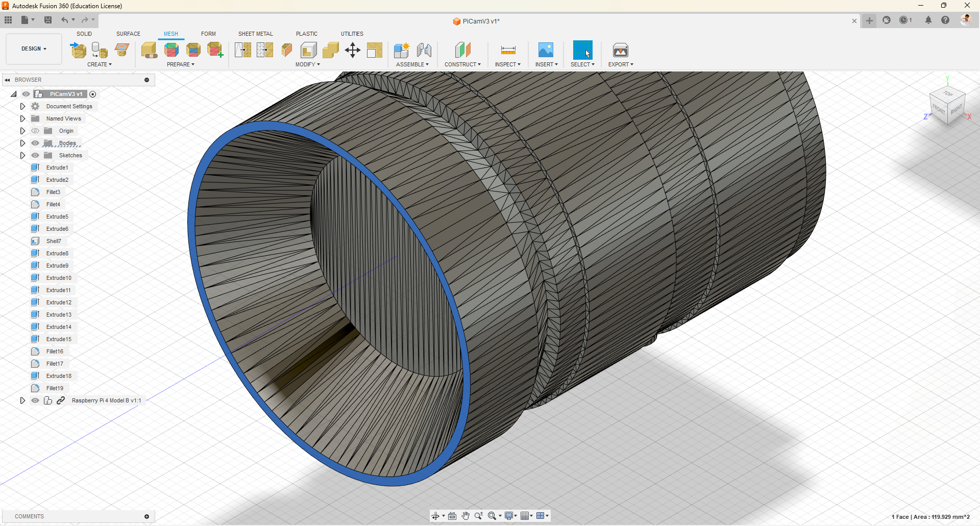Click the Reduce mesh tool icon

pos(265,50)
